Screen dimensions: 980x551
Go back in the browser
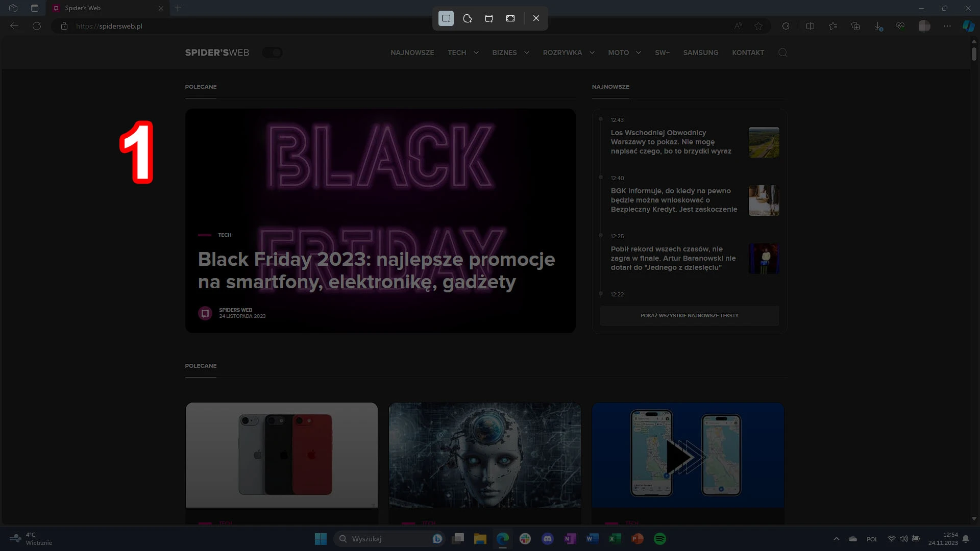(14, 26)
